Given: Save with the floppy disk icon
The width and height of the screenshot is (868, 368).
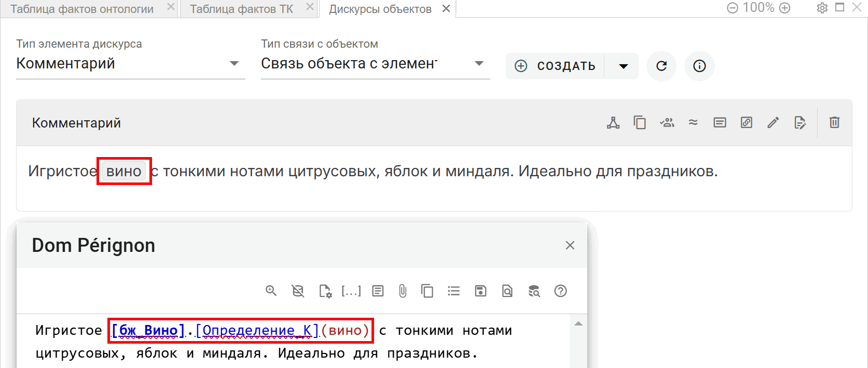Looking at the screenshot, I should (x=480, y=291).
